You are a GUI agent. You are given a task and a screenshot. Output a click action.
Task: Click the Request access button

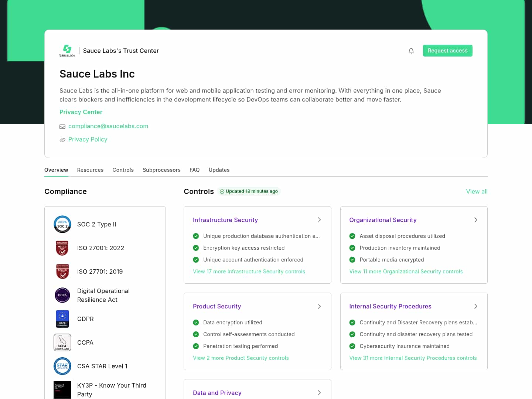(447, 51)
